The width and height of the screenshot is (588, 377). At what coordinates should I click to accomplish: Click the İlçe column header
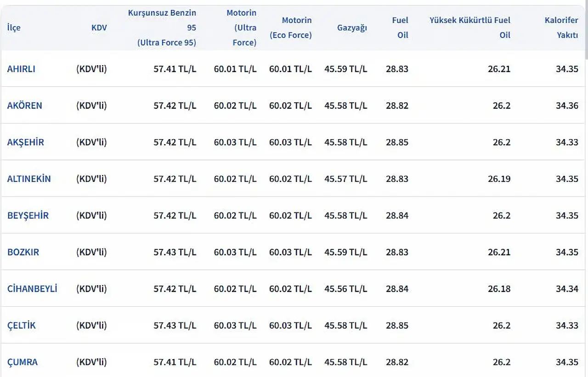coord(14,28)
